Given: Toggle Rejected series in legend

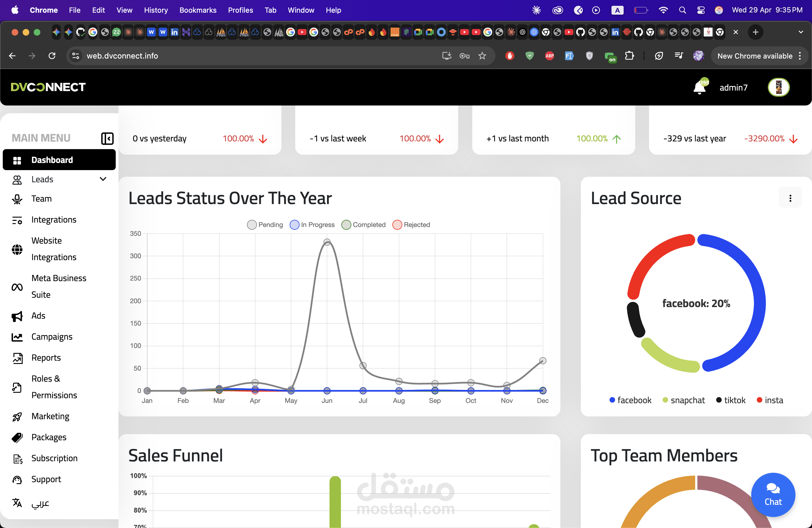Looking at the screenshot, I should click(411, 225).
